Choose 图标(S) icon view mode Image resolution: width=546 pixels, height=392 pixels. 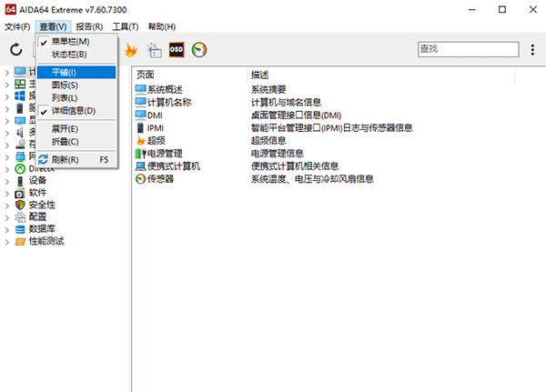76,85
